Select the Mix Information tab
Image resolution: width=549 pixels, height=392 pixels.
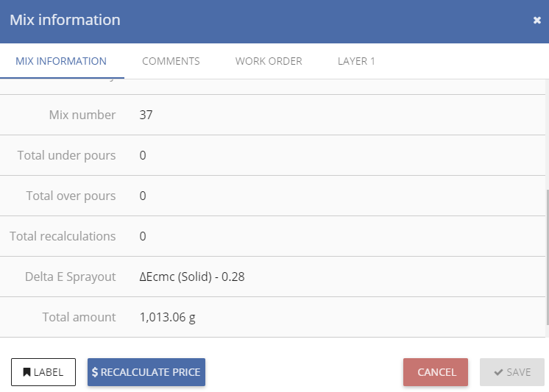pyautogui.click(x=61, y=61)
